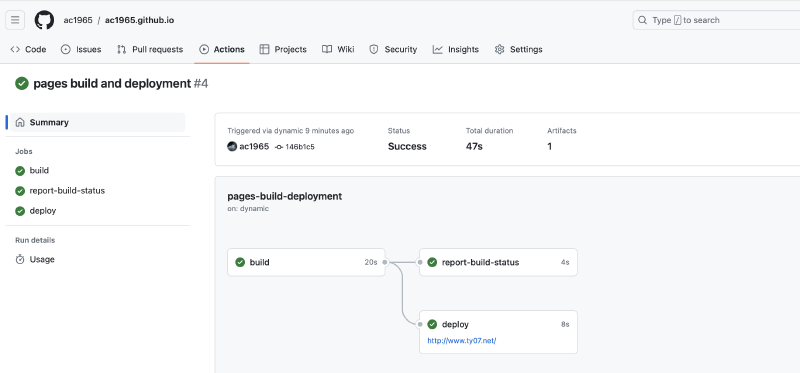The image size is (800, 373).
Task: Click the Settings tab gear icon
Action: tap(499, 49)
